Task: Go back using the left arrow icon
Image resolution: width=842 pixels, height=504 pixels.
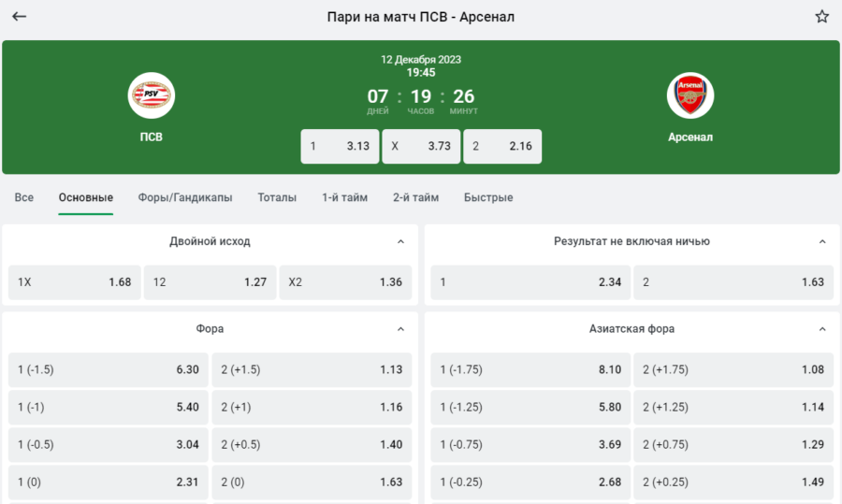Action: click(x=20, y=17)
